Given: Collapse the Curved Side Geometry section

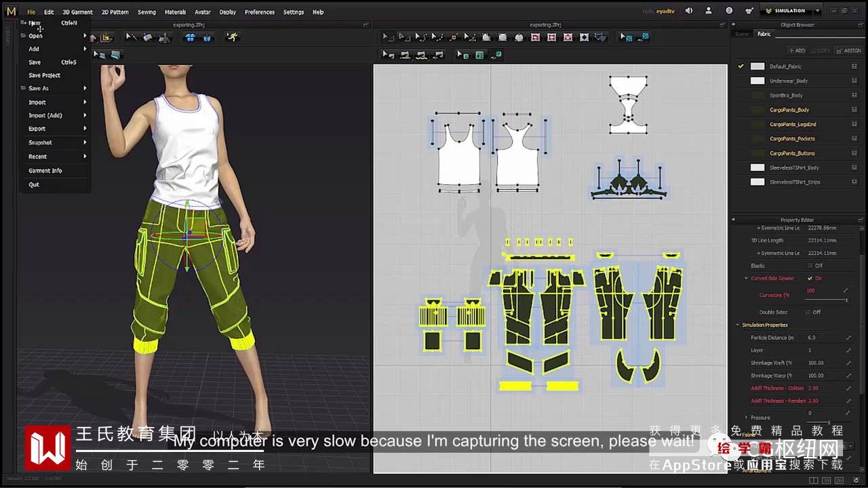Looking at the screenshot, I should pyautogui.click(x=747, y=279).
